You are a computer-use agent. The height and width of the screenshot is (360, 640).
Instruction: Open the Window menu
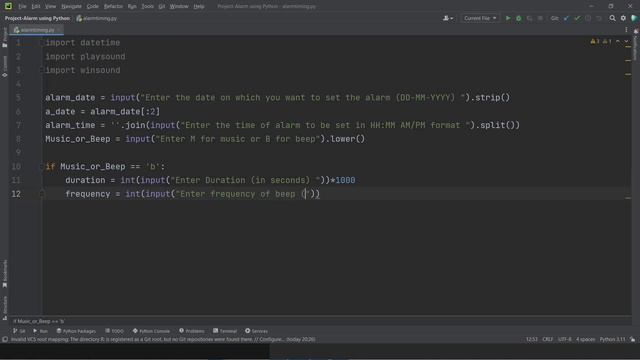pyautogui.click(x=179, y=7)
